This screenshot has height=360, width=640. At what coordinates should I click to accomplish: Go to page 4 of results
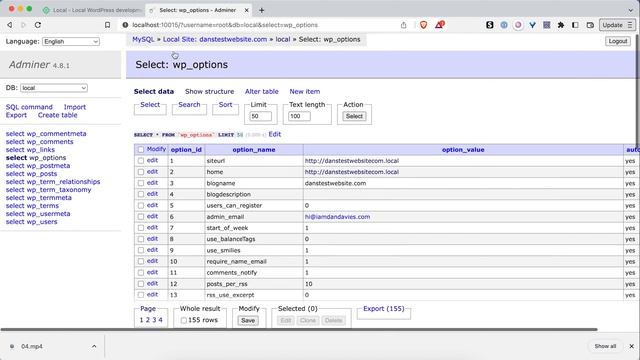click(x=160, y=320)
